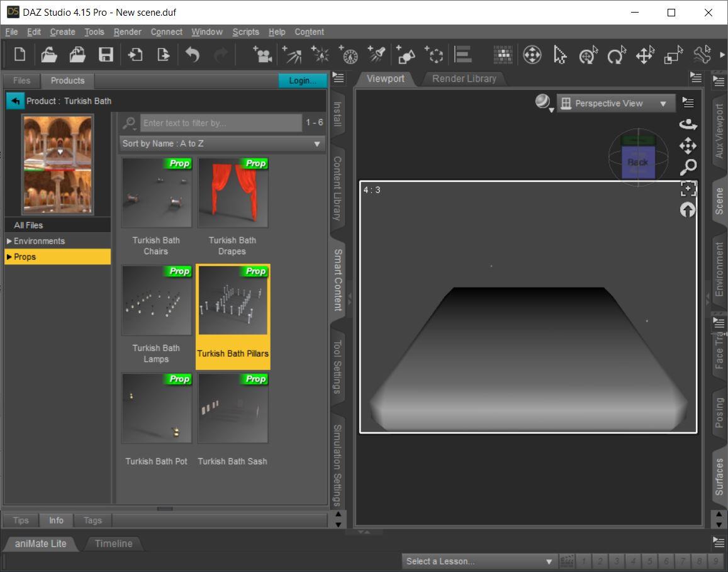Click the viewport reset view arrow
This screenshot has width=728, height=572.
[688, 210]
